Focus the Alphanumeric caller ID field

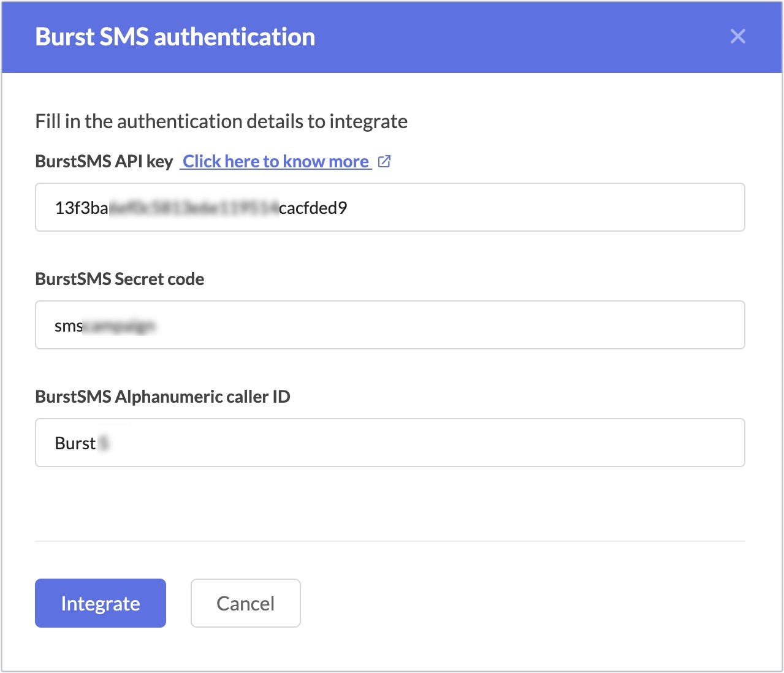390,443
